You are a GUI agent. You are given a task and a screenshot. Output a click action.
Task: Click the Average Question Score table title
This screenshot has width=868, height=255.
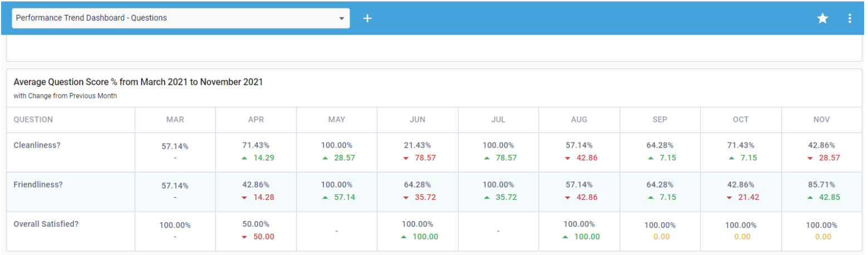[138, 82]
